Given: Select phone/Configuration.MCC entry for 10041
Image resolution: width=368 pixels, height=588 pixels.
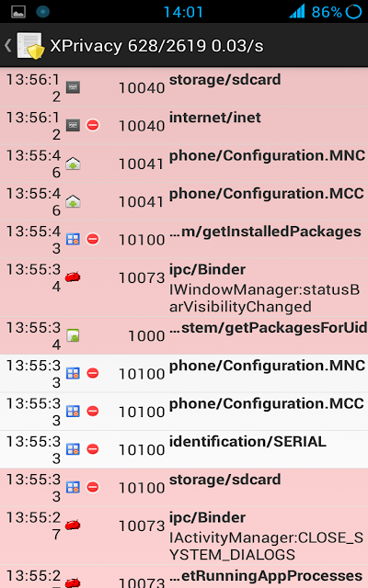Looking at the screenshot, I should [x=184, y=202].
